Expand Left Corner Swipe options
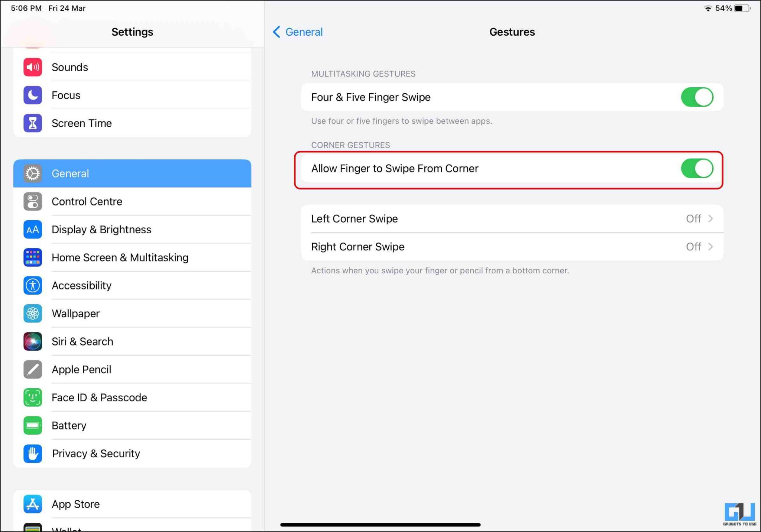This screenshot has width=761, height=532. tap(513, 219)
